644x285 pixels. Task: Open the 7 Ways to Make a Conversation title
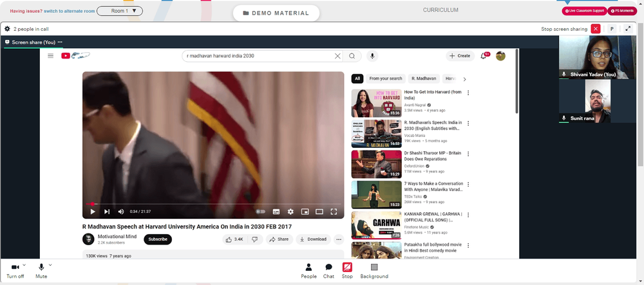[x=433, y=187]
